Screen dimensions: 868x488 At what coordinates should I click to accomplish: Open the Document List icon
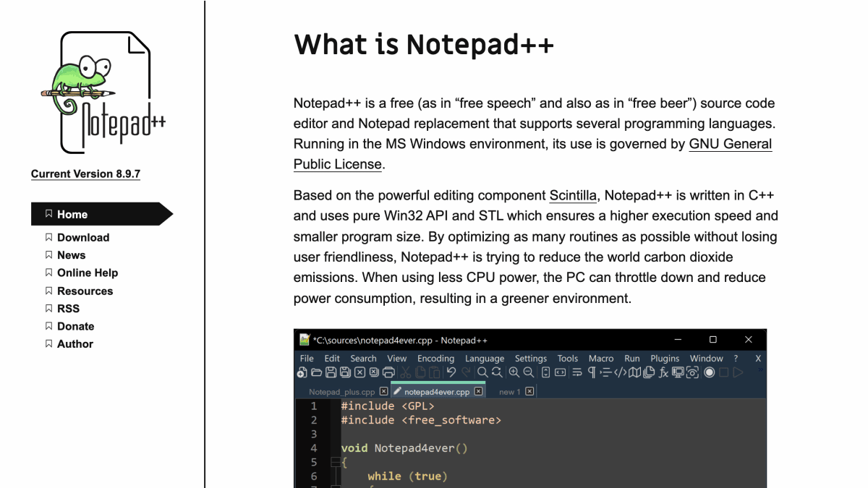[649, 372]
